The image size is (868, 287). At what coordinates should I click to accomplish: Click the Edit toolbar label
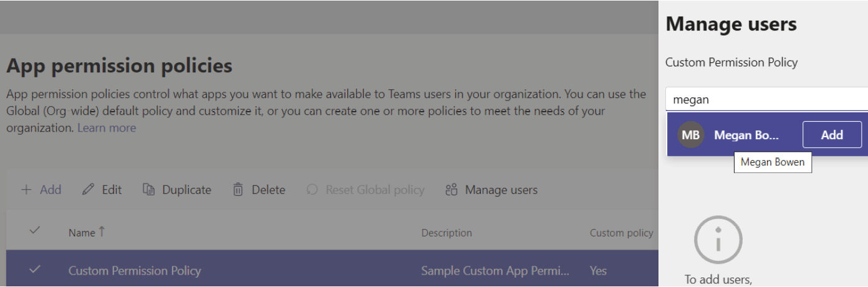[112, 190]
